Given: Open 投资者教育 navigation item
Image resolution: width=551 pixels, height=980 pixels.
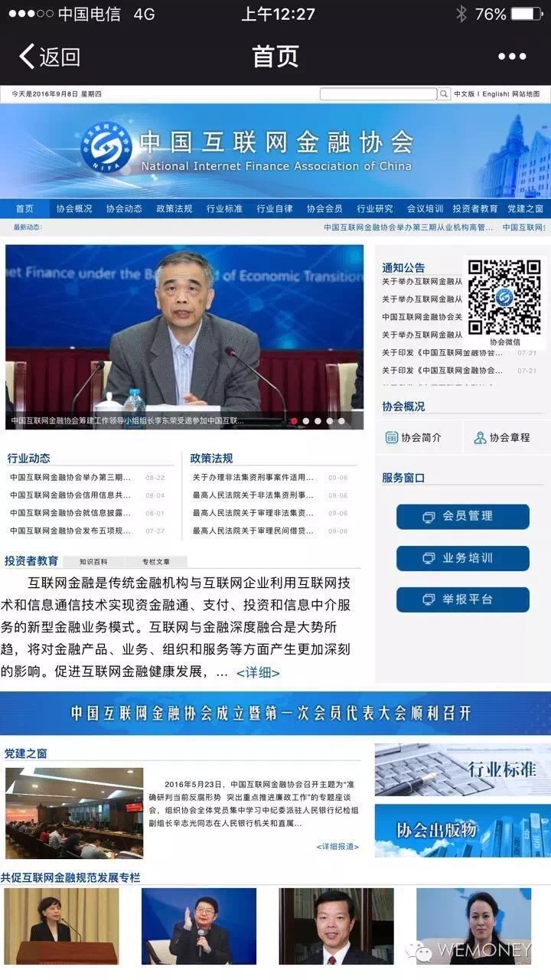Looking at the screenshot, I should pos(475,209).
